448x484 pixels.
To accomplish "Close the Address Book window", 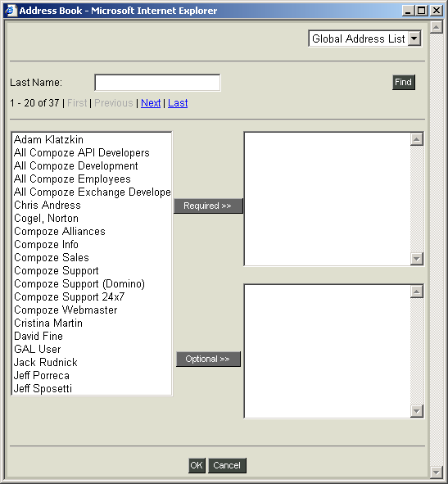I will [437, 11].
